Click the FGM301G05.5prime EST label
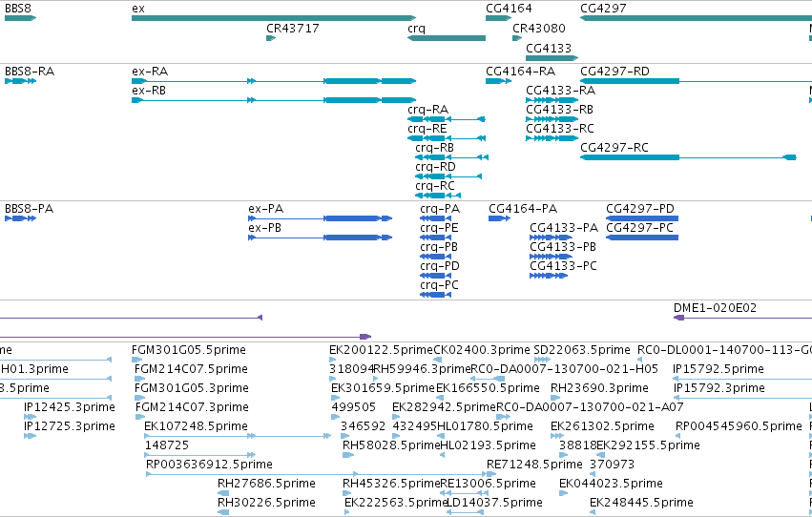The image size is (812, 517). point(189,350)
